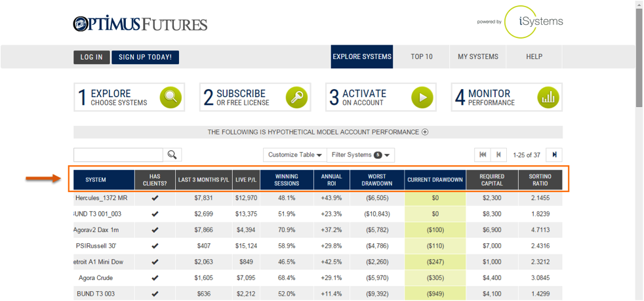Click the 1-25 of 37 pagination text

(527, 155)
